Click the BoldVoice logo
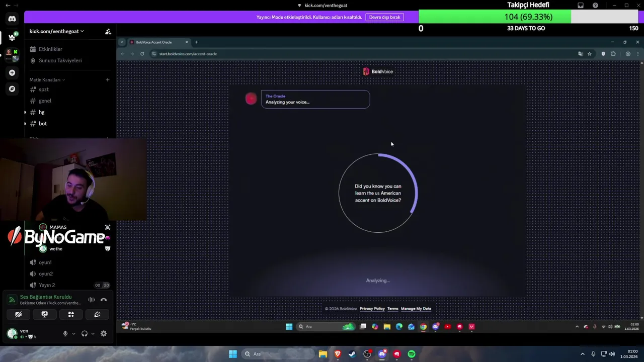 click(378, 71)
